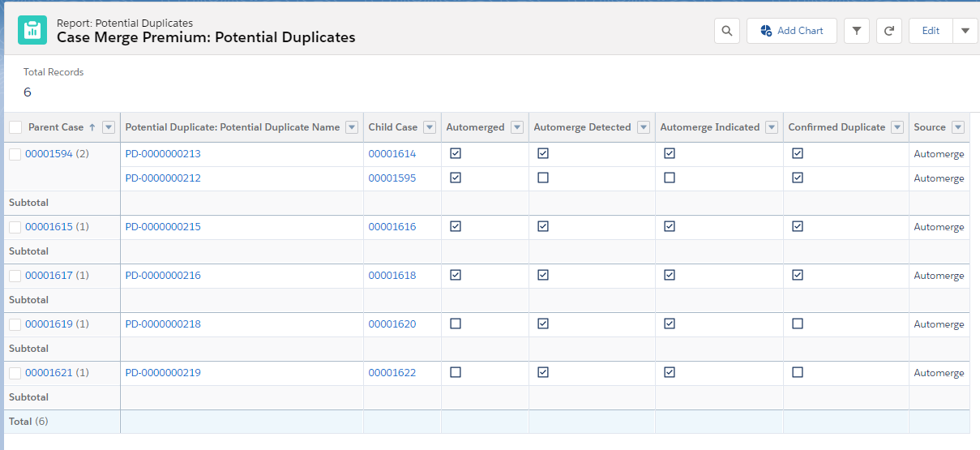This screenshot has width=980, height=450.
Task: Toggle the select-all checkbox in Parent Case header
Action: (15, 127)
